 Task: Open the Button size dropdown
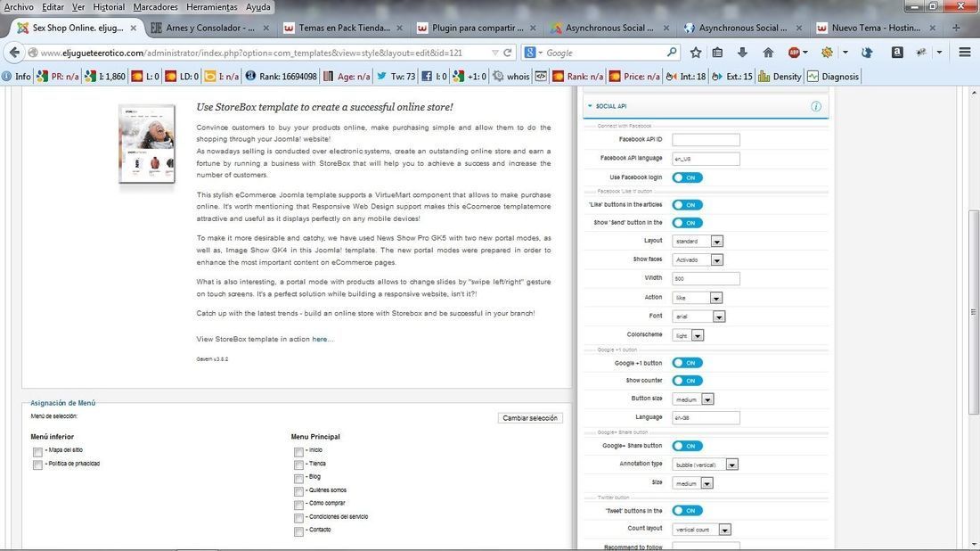tap(693, 399)
